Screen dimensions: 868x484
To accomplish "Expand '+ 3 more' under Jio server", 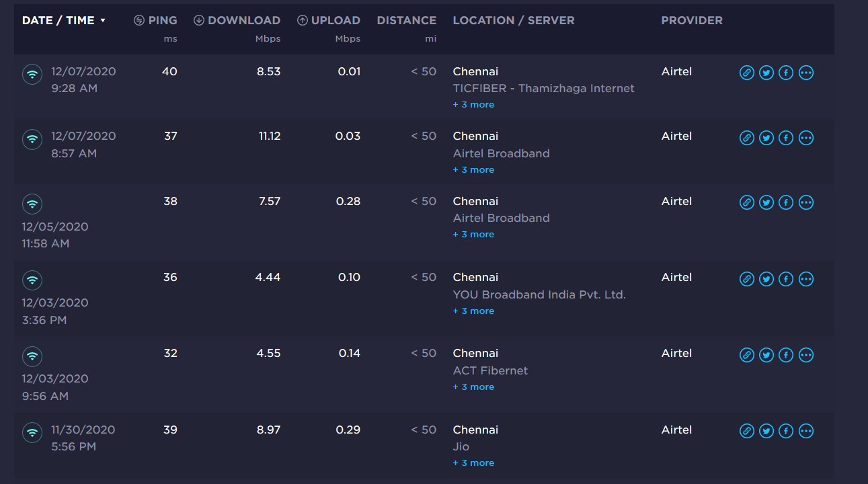I will click(473, 463).
